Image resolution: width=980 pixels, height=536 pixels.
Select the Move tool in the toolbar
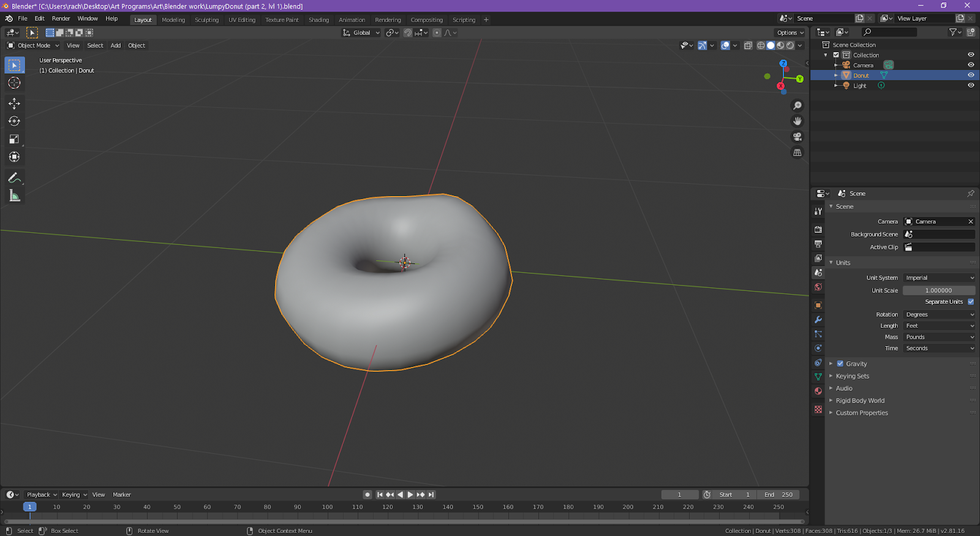coord(14,104)
